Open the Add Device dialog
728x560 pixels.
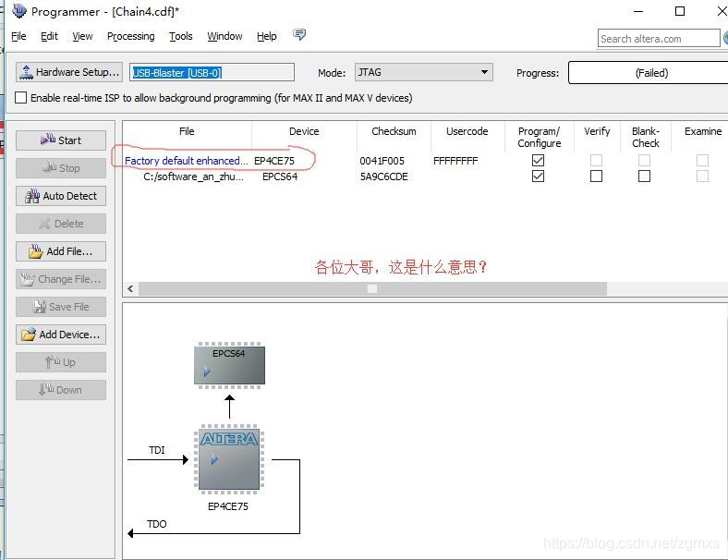pyautogui.click(x=61, y=335)
